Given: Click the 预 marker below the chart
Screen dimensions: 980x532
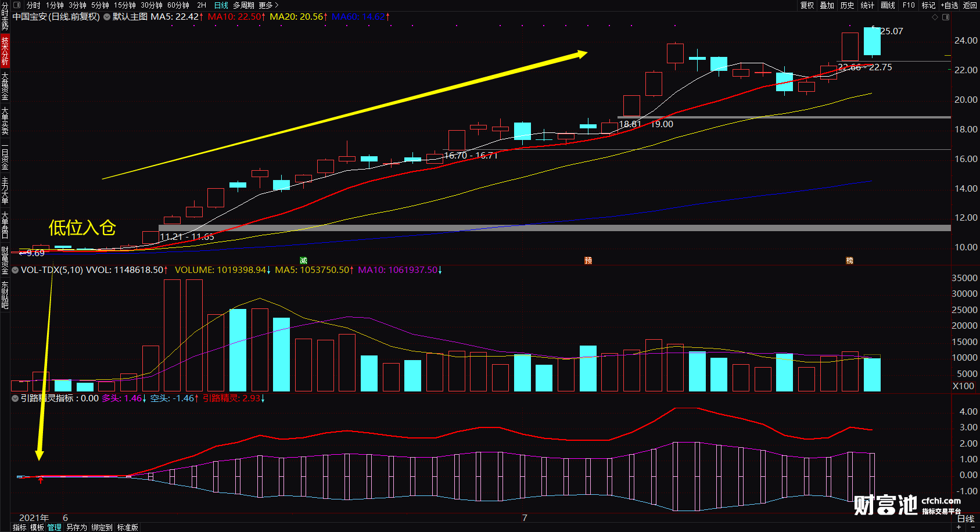Looking at the screenshot, I should click(x=588, y=261).
